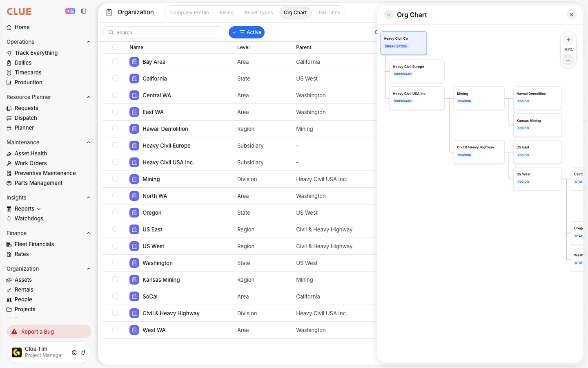Zoom out on the org chart

pyautogui.click(x=568, y=60)
